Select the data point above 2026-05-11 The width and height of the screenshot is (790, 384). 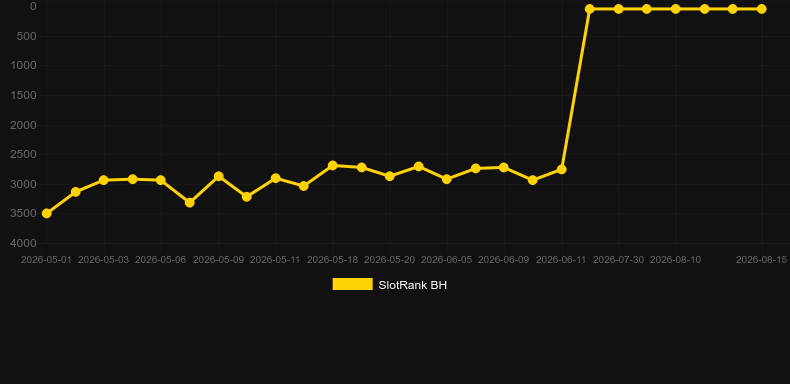pyautogui.click(x=276, y=178)
